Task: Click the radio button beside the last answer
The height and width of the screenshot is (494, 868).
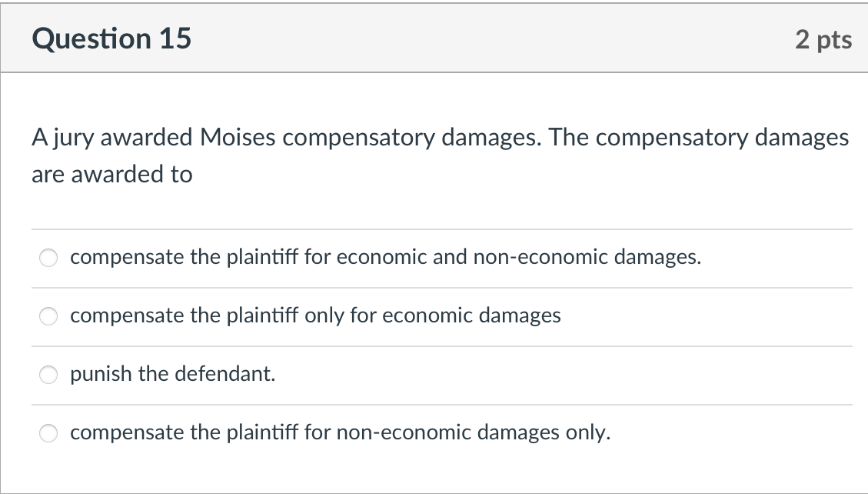Action: pos(48,433)
